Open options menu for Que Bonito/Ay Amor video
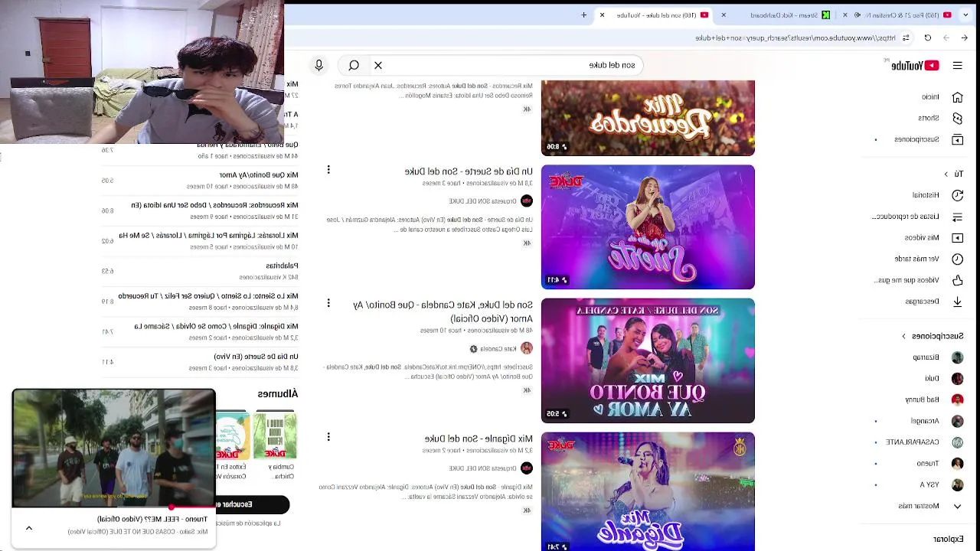The height and width of the screenshot is (551, 980). point(328,304)
